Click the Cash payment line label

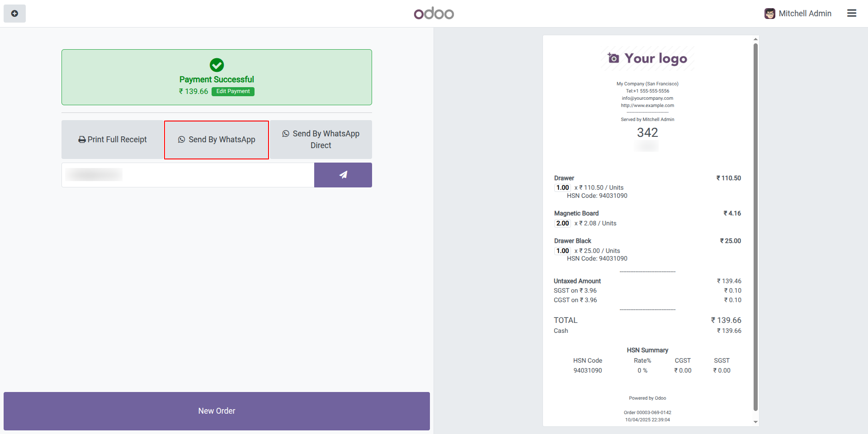point(561,331)
